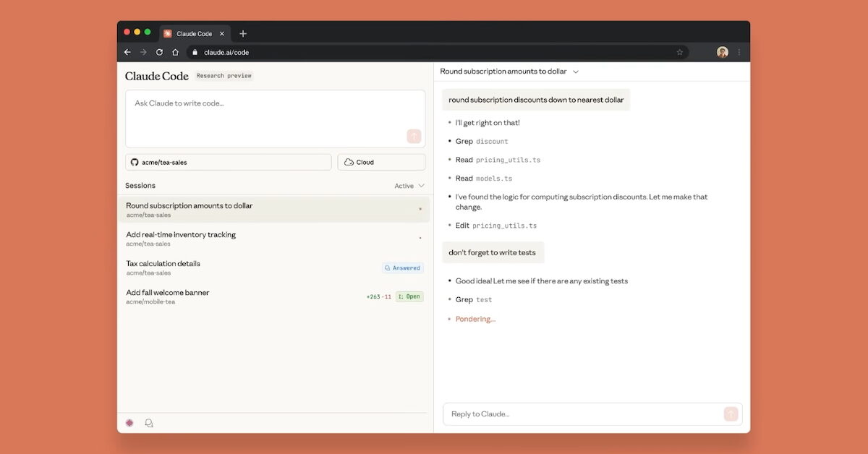Bookmark this page with the star icon
This screenshot has height=454, width=868.
(x=680, y=52)
